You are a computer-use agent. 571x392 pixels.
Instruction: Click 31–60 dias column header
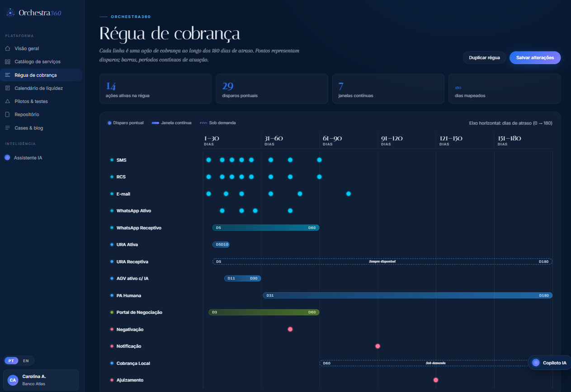click(x=274, y=140)
